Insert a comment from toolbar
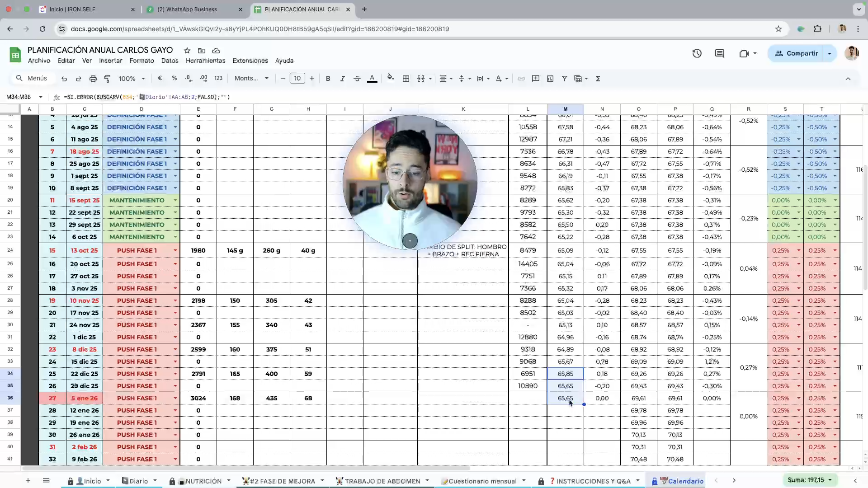 536,79
